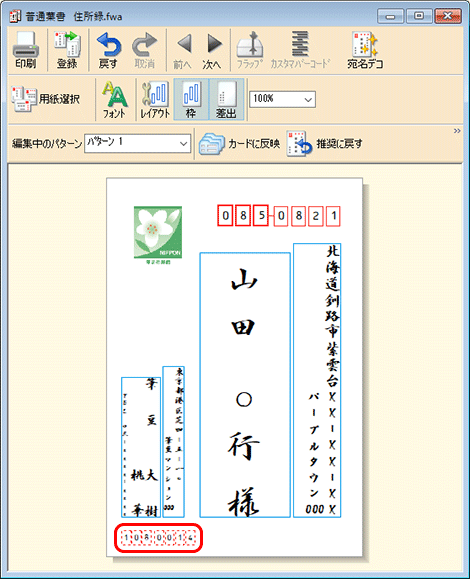Select the sender postal code 1080014
Screen dimensions: 470x579
[x=158, y=538]
